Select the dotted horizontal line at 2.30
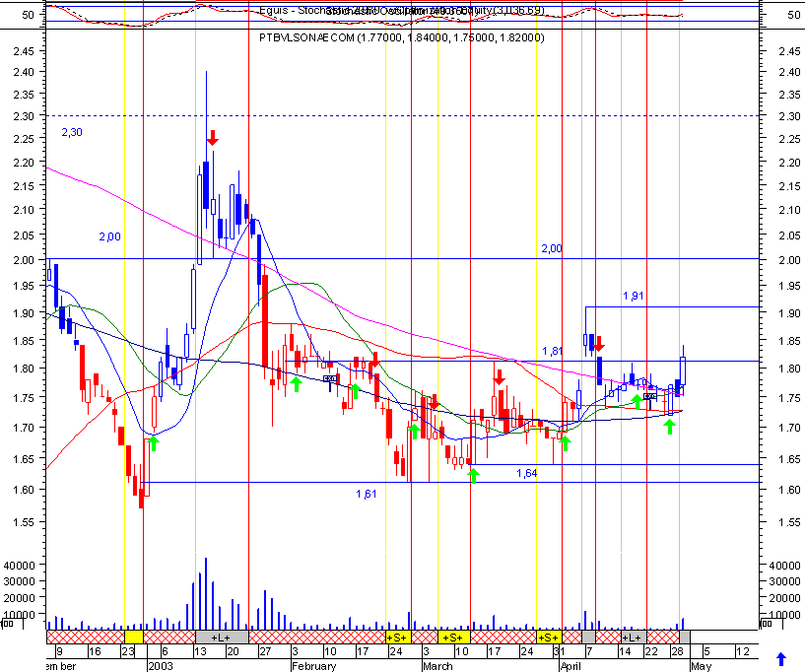 point(402,116)
